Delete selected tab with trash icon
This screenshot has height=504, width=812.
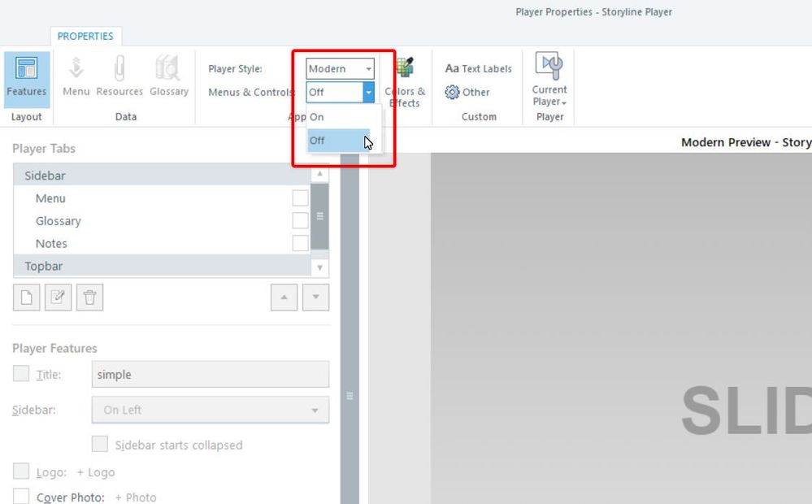coord(89,298)
